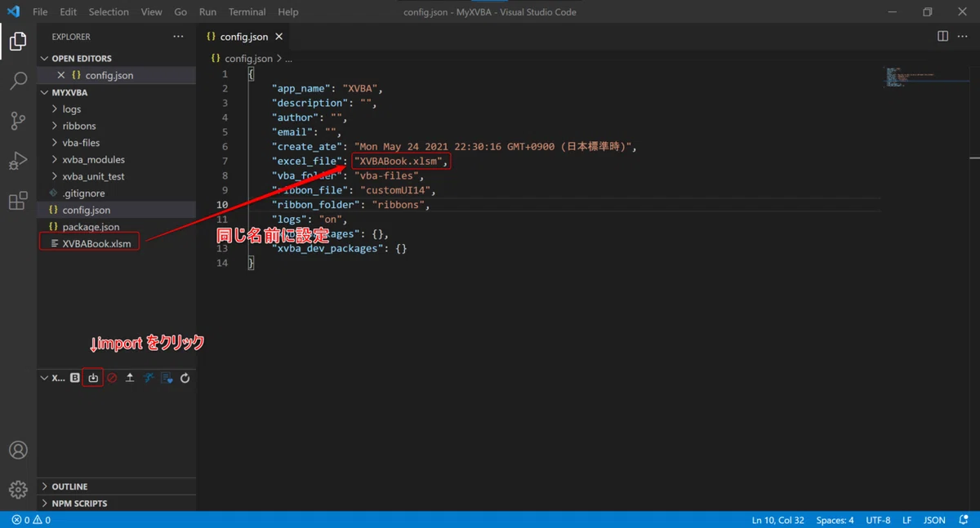Image resolution: width=980 pixels, height=528 pixels.
Task: Open the Terminal menu
Action: coord(247,12)
